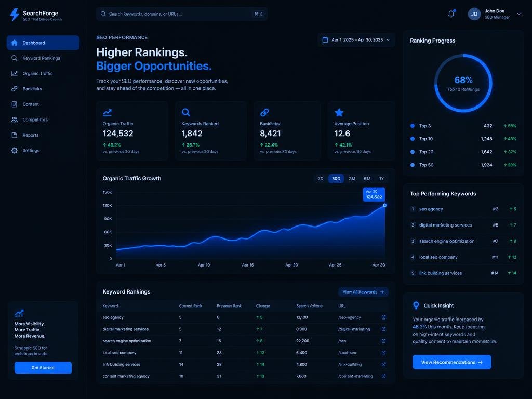Click the Backlinks chain sidebar icon
Viewport: 532px width, 399px height.
[14, 89]
